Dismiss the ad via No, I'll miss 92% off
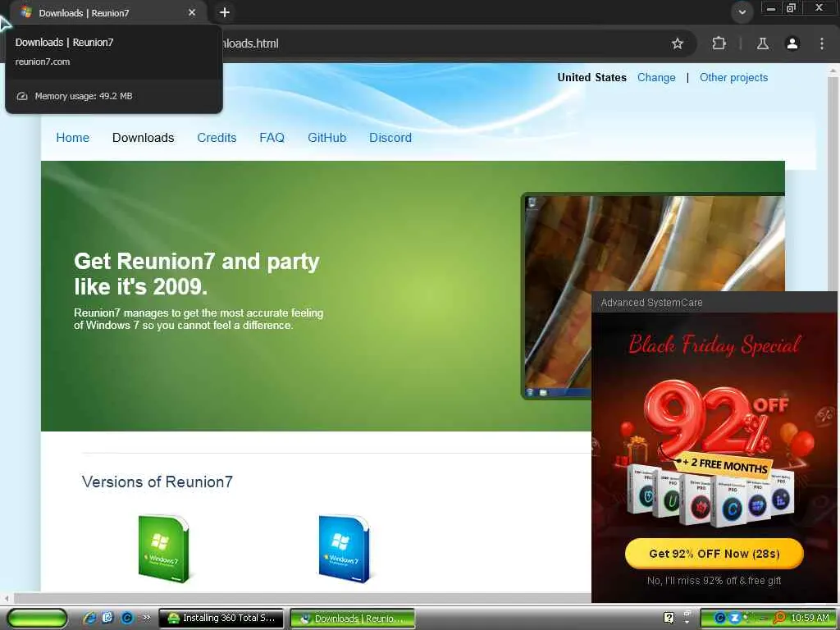Screen dimensions: 840x630 (x=714, y=581)
